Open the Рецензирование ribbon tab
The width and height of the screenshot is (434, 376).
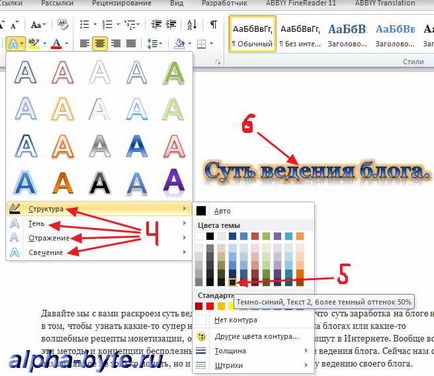(121, 3)
